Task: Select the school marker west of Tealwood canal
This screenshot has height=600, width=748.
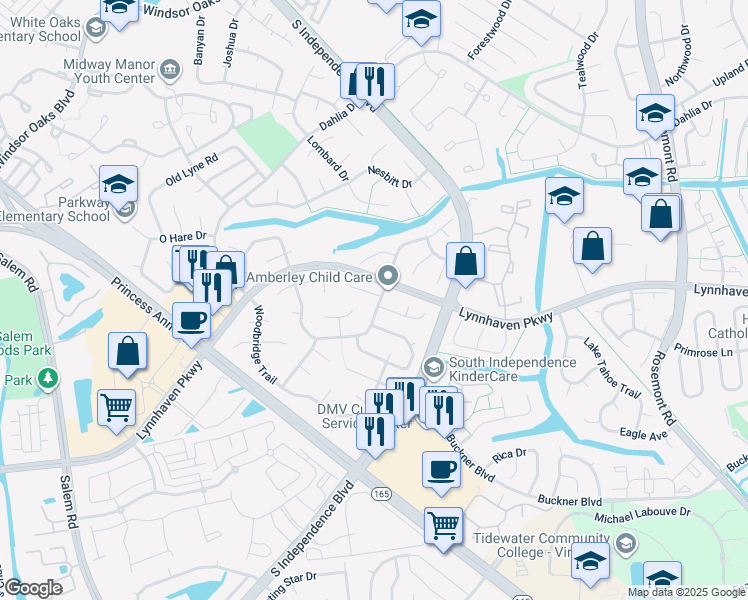Action: (564, 196)
